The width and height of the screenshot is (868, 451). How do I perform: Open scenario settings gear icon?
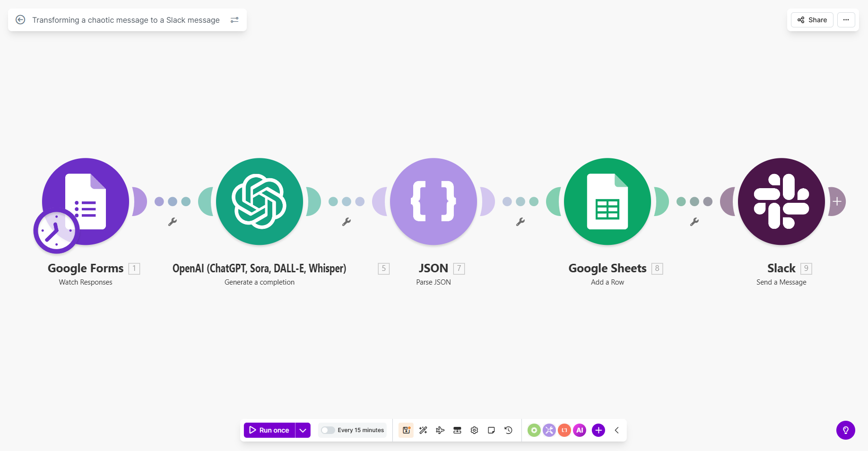coord(474,430)
